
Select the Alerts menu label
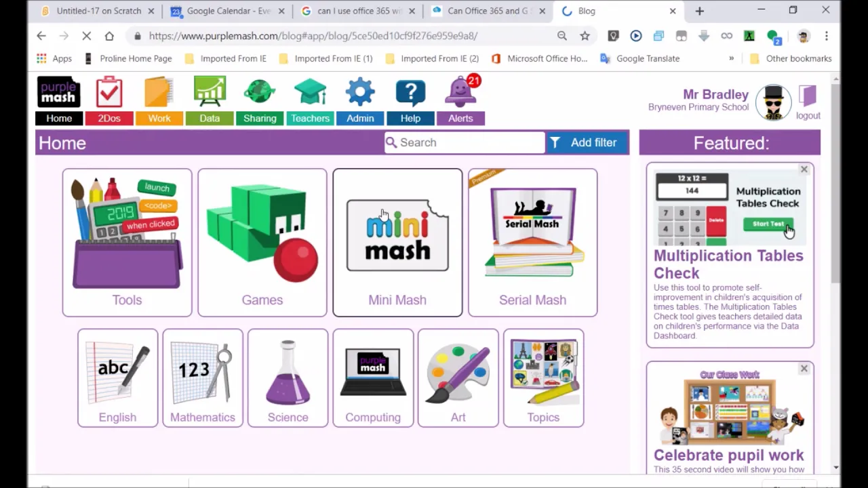pos(460,118)
